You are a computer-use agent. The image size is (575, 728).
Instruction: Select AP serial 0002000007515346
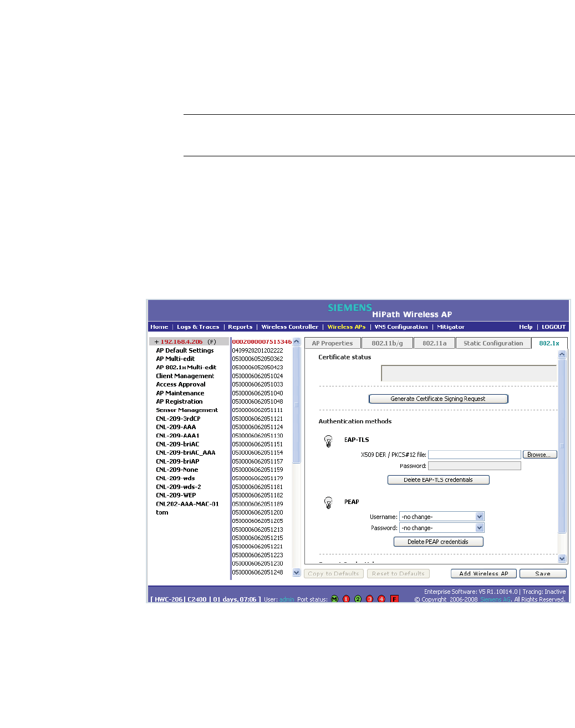[x=262, y=342]
